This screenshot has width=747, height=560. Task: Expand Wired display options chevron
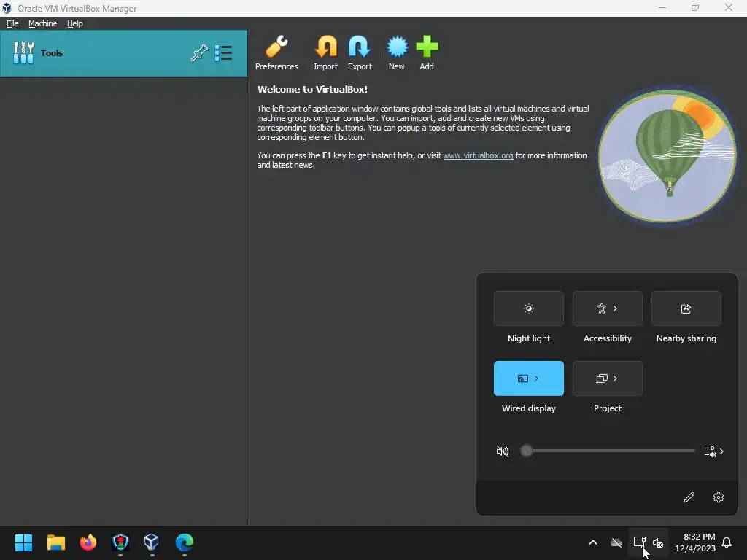pyautogui.click(x=536, y=378)
